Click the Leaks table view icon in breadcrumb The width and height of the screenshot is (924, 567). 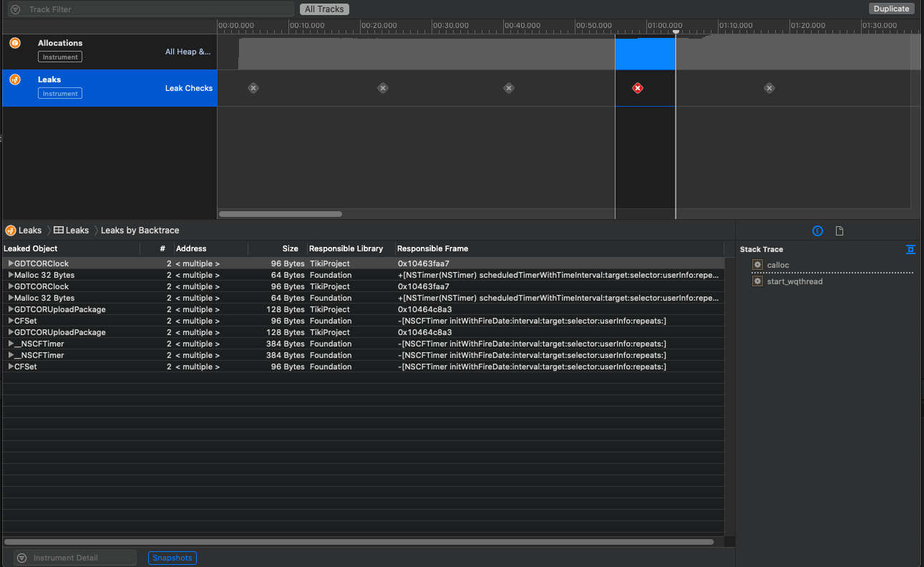59,230
